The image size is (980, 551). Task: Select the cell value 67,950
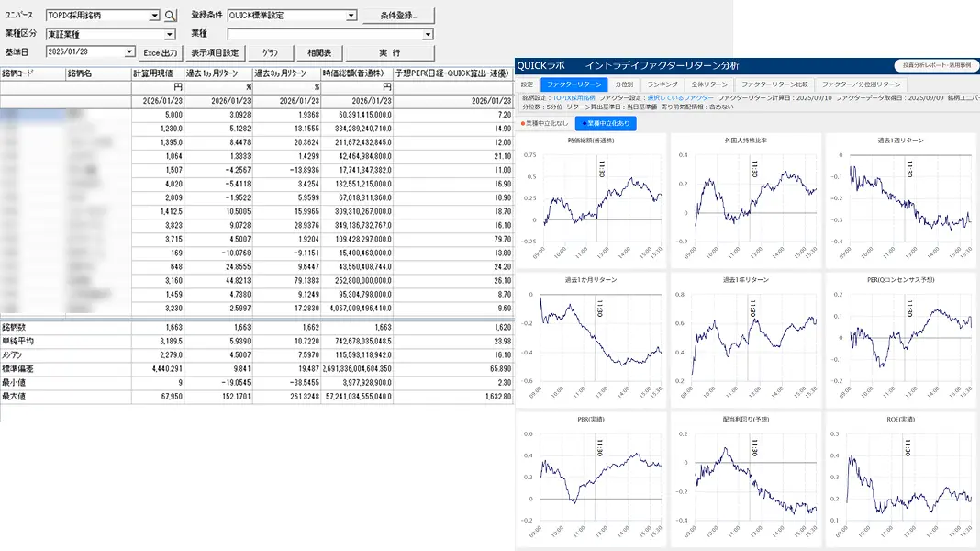click(x=172, y=397)
